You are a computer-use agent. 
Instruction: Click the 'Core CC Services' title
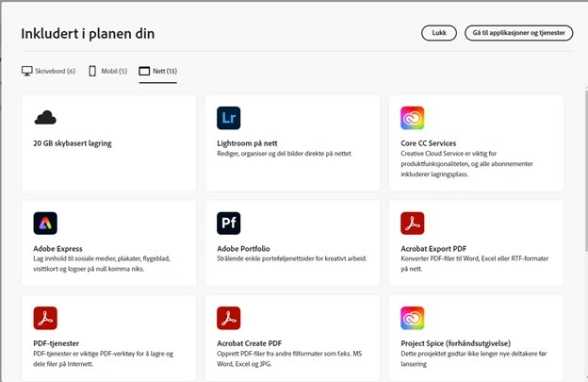point(428,143)
